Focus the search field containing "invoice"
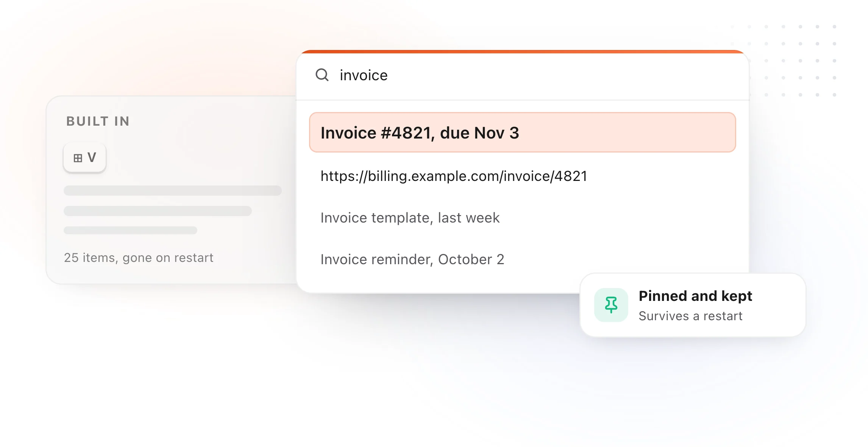Image resolution: width=868 pixels, height=447 pixels. tap(523, 75)
